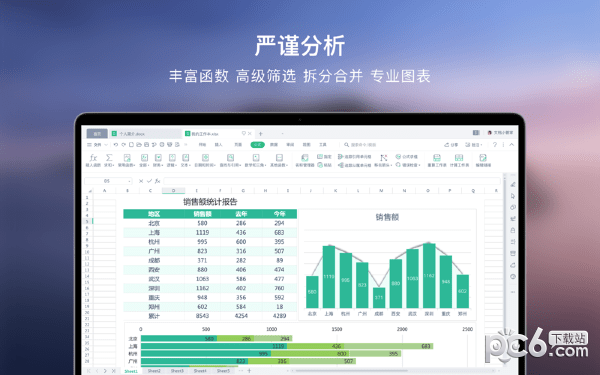Click Trace Dependents in the ribbon

point(355,165)
